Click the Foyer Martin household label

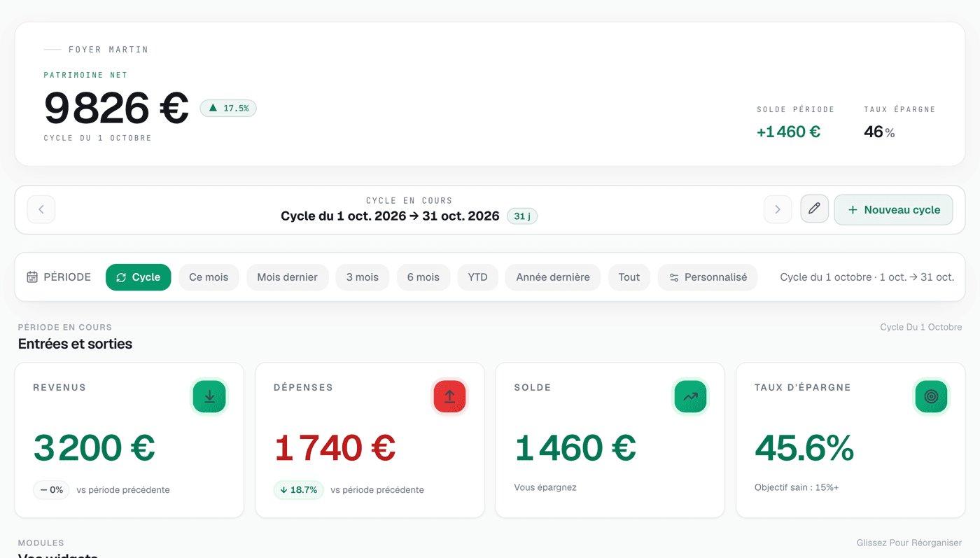[108, 50]
